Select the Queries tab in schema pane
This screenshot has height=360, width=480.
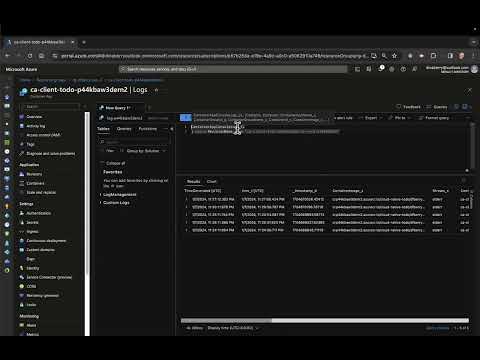point(124,129)
